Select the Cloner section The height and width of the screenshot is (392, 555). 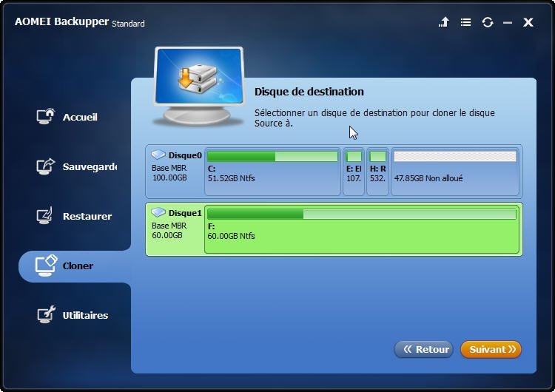click(78, 266)
